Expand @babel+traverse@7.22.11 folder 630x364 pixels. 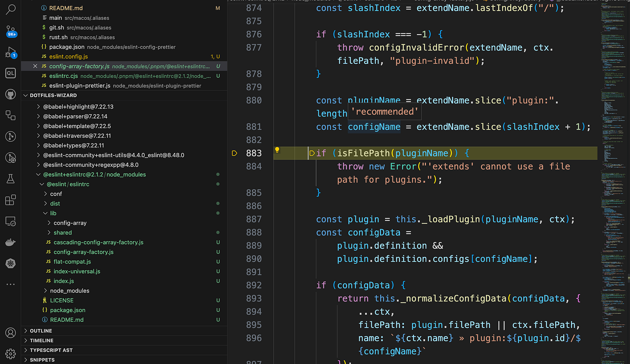[x=76, y=136]
